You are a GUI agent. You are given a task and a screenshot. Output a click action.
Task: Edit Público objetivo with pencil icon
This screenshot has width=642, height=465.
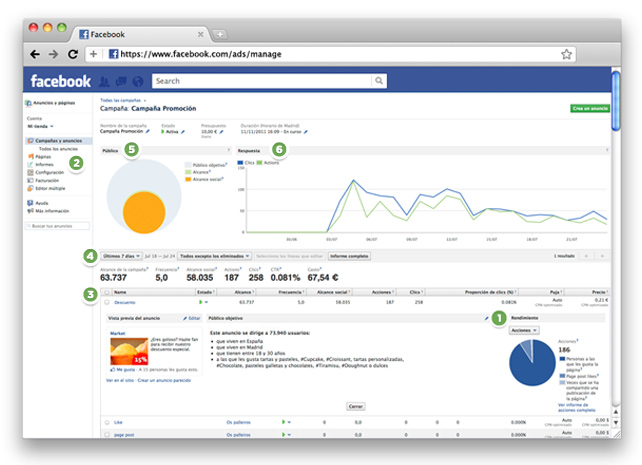[x=486, y=318]
